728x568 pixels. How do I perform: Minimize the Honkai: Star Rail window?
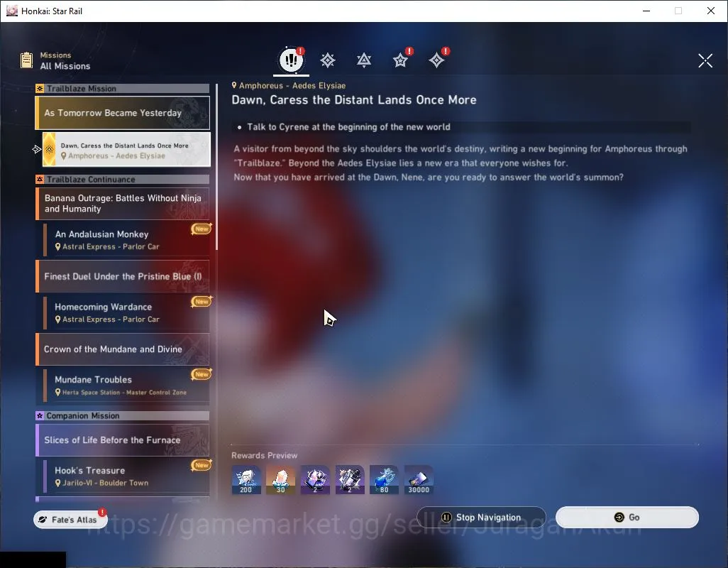646,11
